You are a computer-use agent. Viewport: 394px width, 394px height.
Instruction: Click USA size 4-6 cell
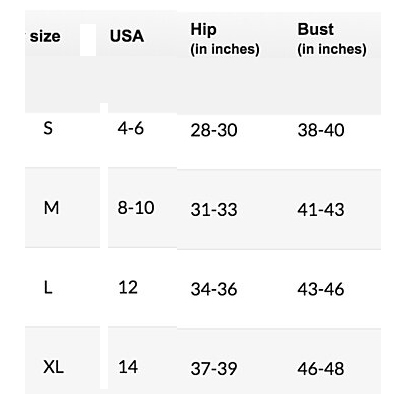click(x=130, y=128)
